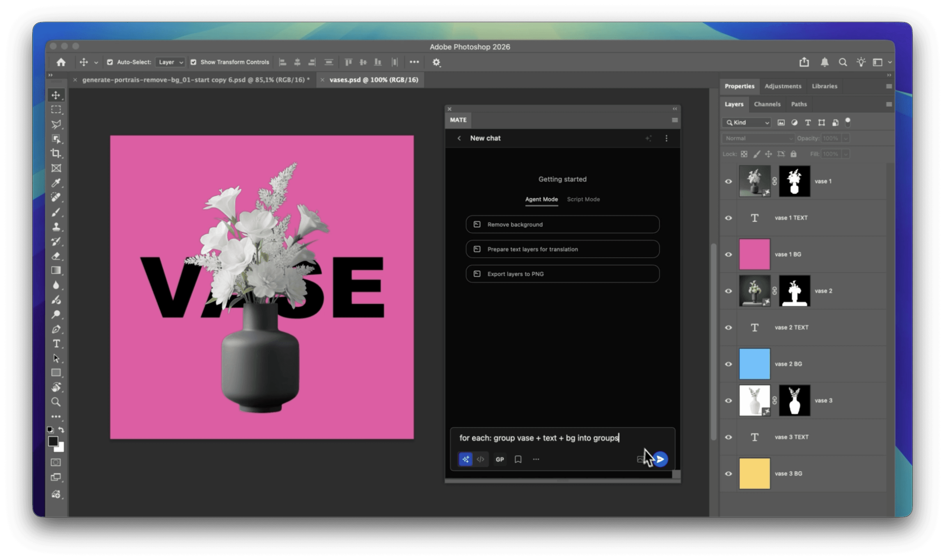Open Photoshop search from the top toolbar
945x560 pixels.
(x=843, y=62)
